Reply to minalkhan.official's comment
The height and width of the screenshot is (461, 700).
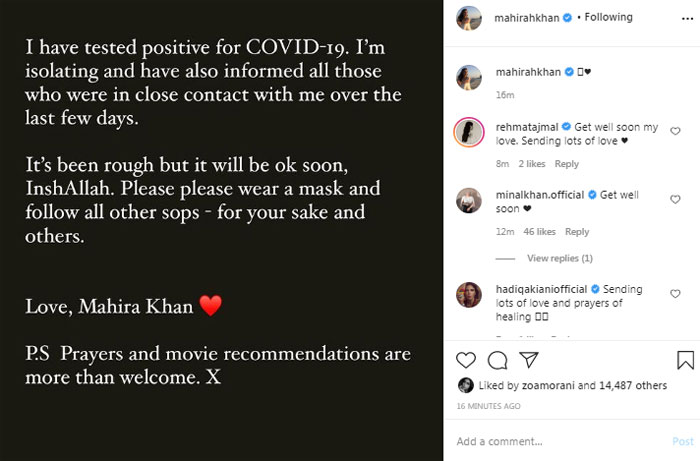(x=577, y=232)
